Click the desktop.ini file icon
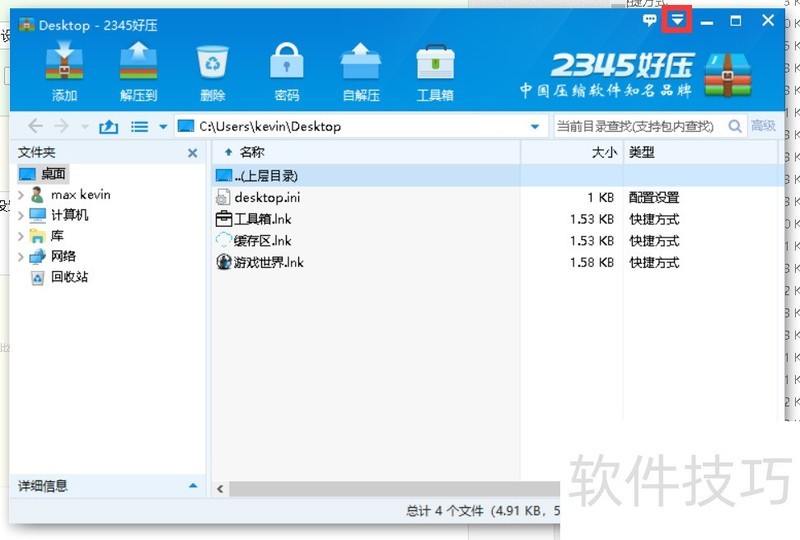Screen dimensions: 800x540 tap(223, 197)
